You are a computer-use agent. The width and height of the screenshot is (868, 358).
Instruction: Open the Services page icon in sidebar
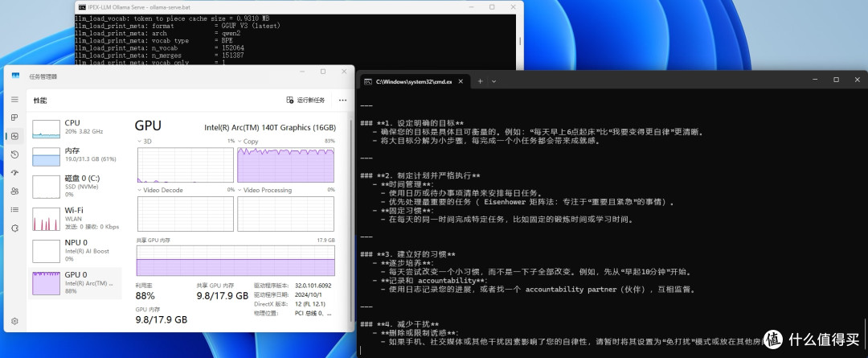point(15,228)
